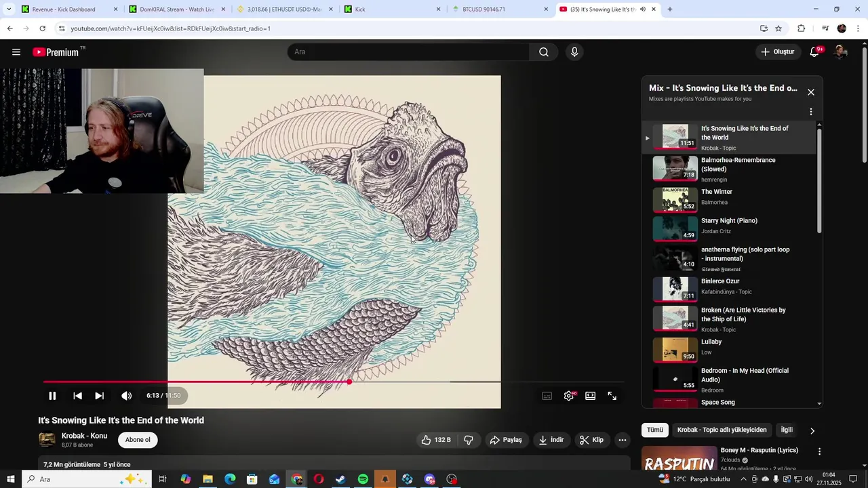
Task: Click the Krobak channel avatar
Action: coord(47,440)
